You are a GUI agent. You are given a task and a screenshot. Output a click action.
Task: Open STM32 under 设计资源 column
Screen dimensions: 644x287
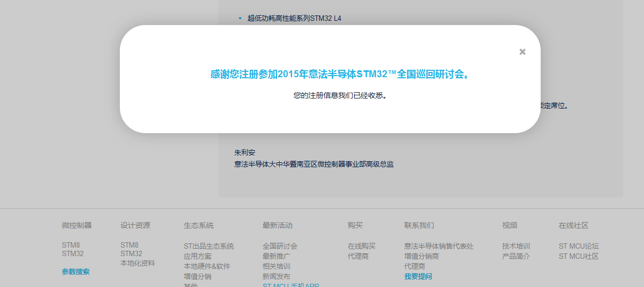pyautogui.click(x=131, y=254)
